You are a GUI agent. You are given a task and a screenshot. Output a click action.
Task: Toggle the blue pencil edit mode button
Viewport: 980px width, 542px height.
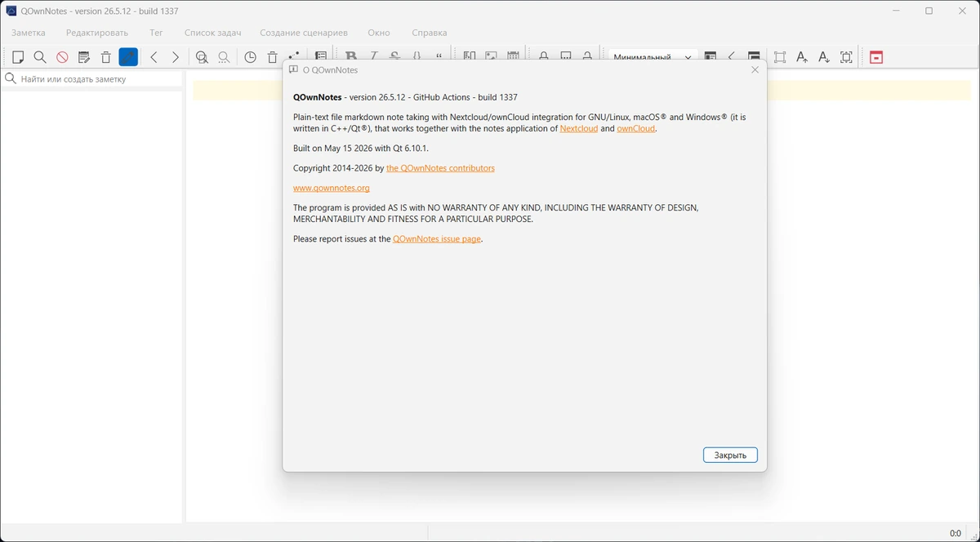[128, 57]
